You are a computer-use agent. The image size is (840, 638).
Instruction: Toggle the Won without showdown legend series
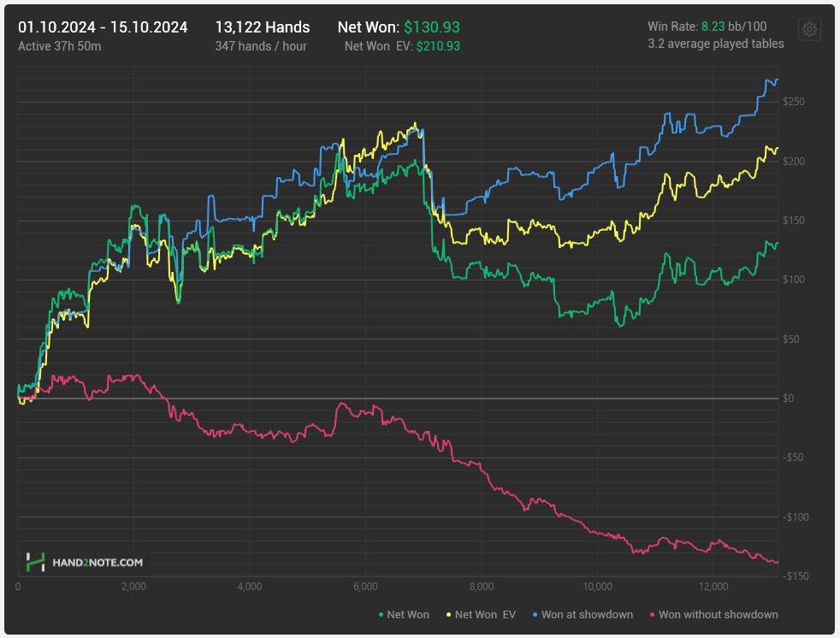[713, 614]
